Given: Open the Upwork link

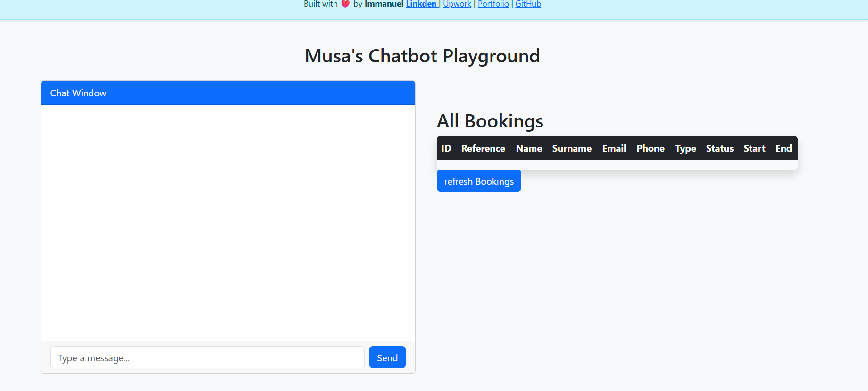Looking at the screenshot, I should coord(457,4).
